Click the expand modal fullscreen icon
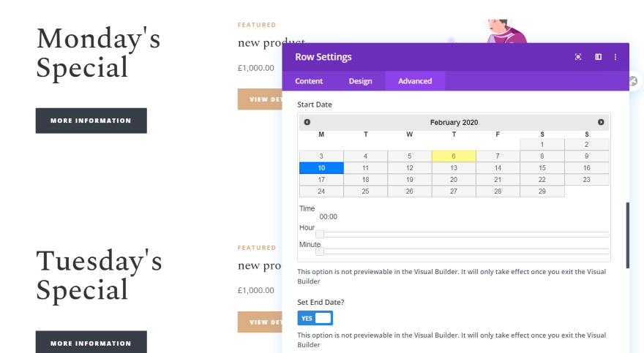 (578, 57)
